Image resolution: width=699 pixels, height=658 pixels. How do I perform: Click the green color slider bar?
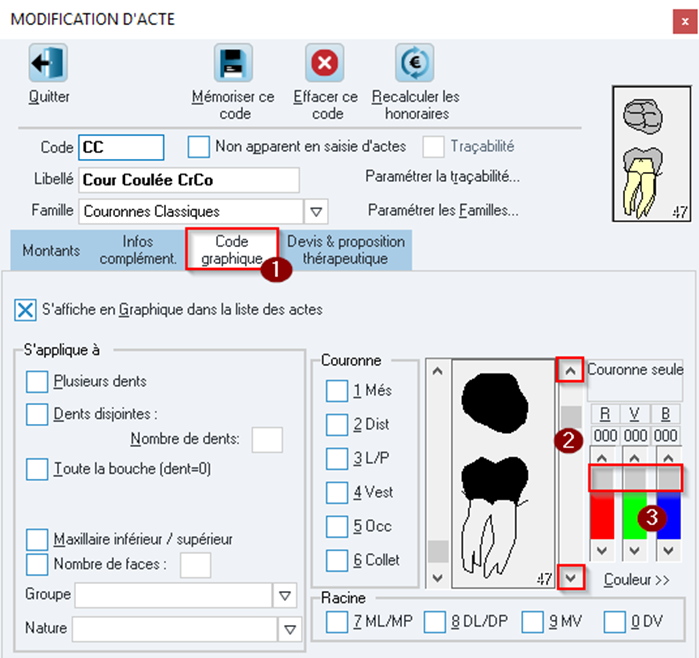(635, 515)
